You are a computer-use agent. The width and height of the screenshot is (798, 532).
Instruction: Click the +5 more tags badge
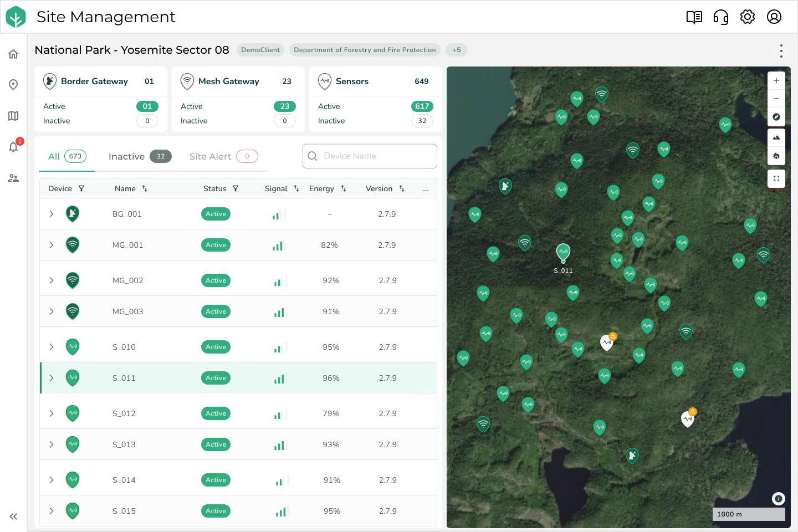tap(456, 50)
